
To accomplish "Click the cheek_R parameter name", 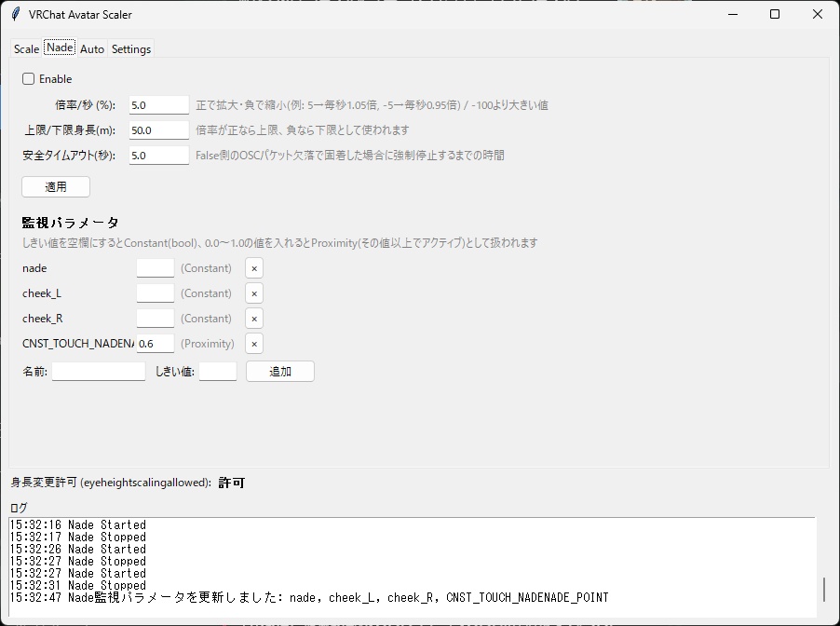I will pos(42,319).
